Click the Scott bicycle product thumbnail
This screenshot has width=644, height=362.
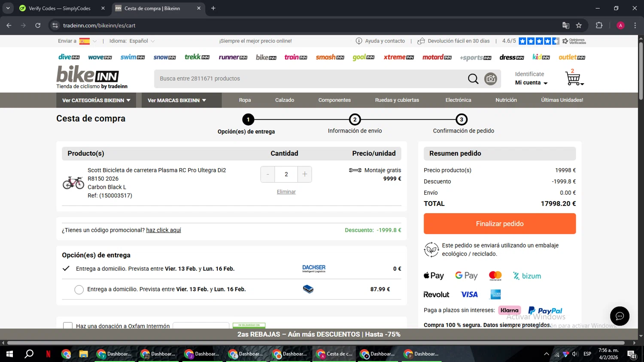pyautogui.click(x=73, y=183)
